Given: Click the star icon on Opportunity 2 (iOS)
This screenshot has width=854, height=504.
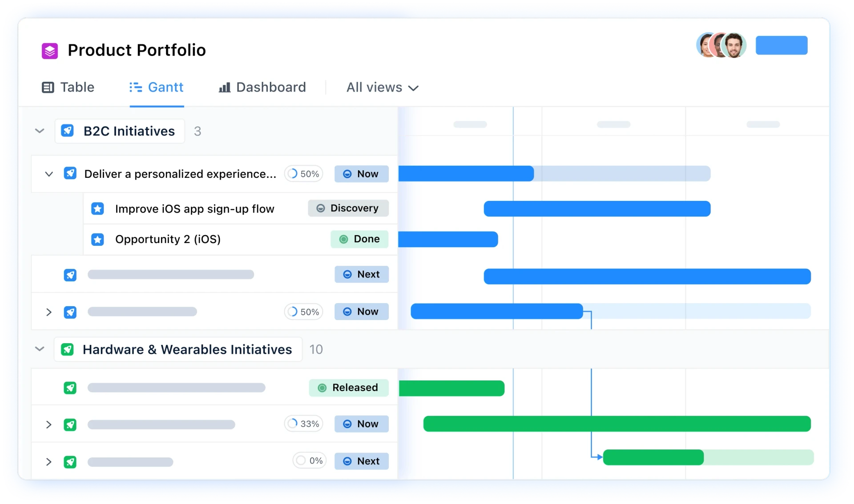Looking at the screenshot, I should tap(97, 239).
